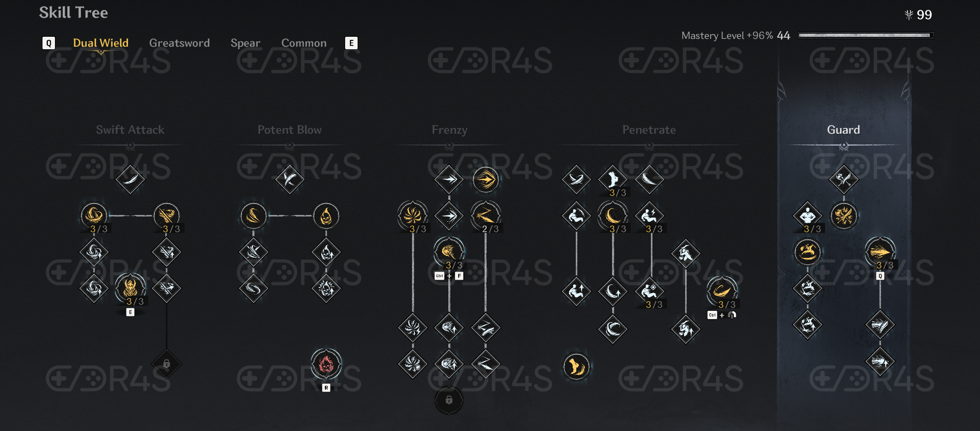Select the locked skill below Frenzy column
This screenshot has height=431, width=980.
[449, 400]
